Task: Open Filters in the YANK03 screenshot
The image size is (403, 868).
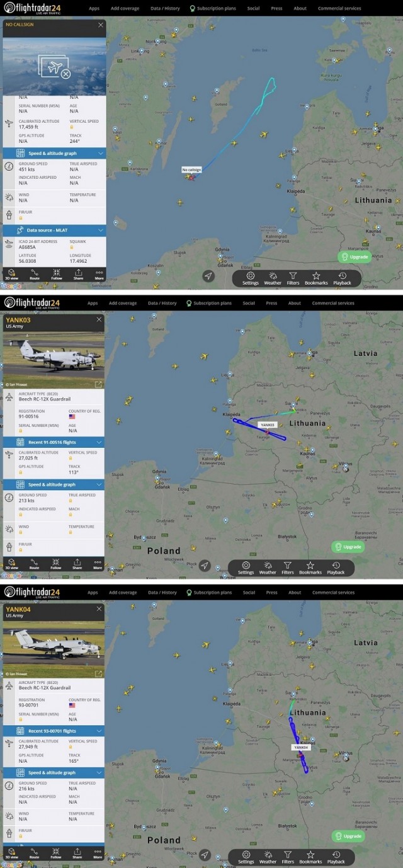Action: tap(288, 568)
